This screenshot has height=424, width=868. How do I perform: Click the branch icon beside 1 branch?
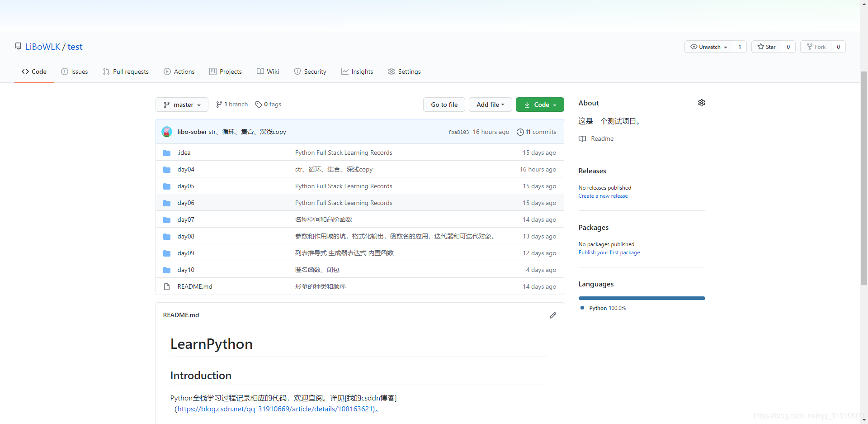[x=219, y=105]
